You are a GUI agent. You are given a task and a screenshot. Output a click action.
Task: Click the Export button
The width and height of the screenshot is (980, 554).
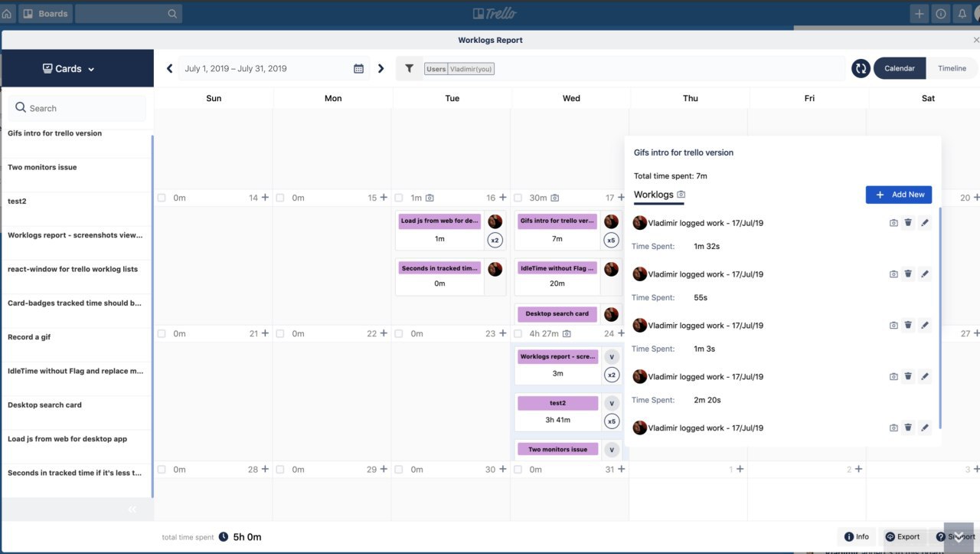[x=903, y=536]
